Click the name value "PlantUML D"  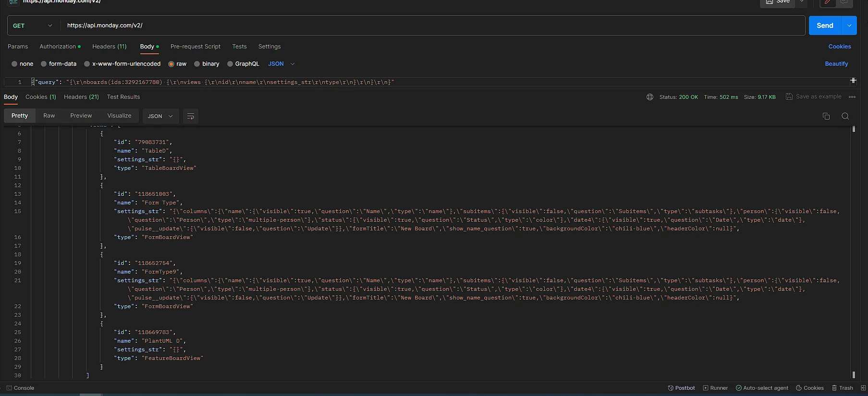click(162, 341)
